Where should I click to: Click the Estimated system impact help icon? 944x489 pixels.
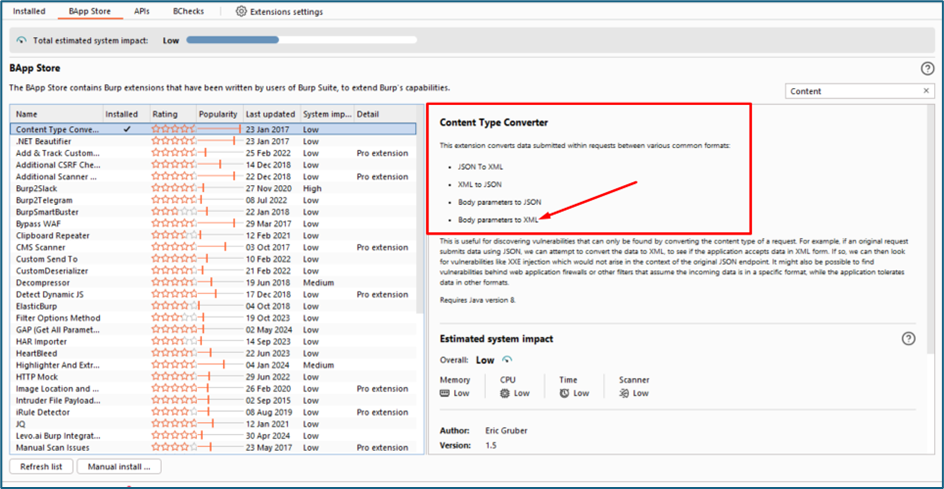908,339
